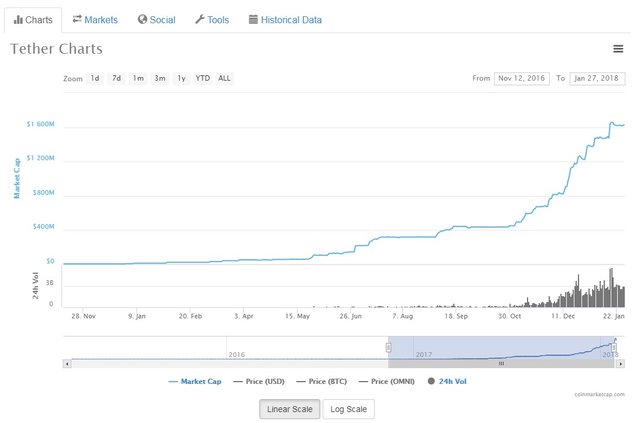The height and width of the screenshot is (423, 640).
Task: Click the 2016 label in navigator
Action: (237, 354)
